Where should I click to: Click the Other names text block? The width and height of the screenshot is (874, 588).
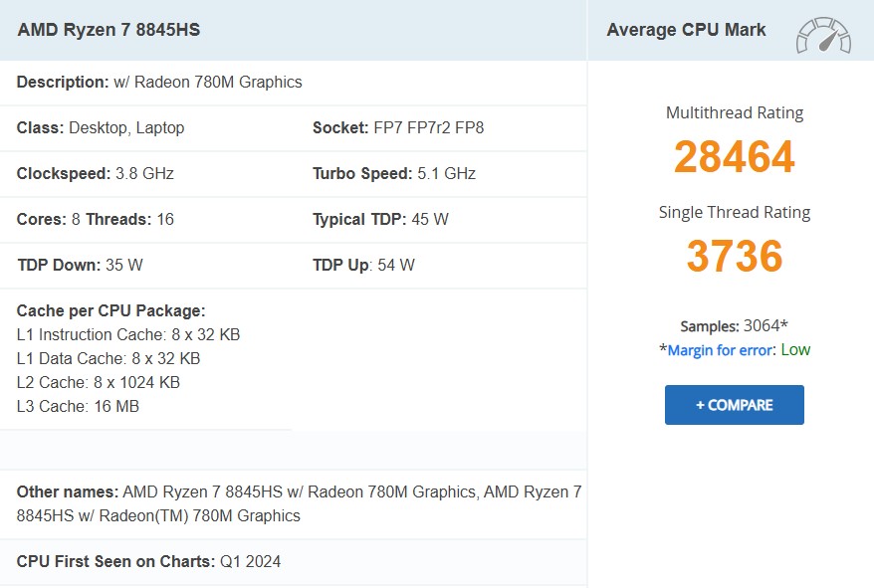tap(299, 503)
